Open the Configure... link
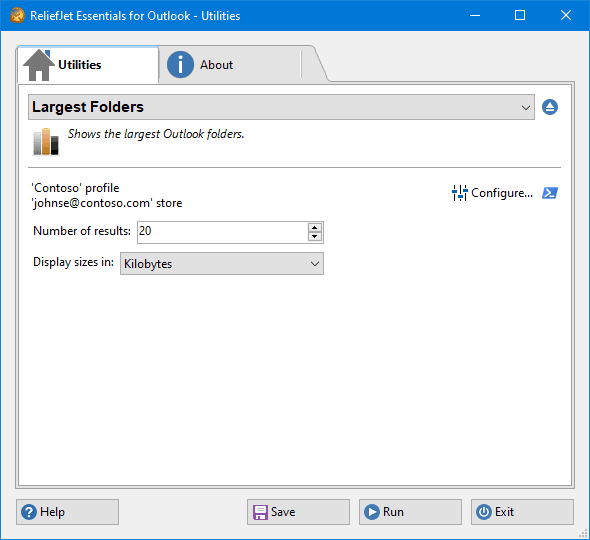Image resolution: width=590 pixels, height=540 pixels. point(502,193)
